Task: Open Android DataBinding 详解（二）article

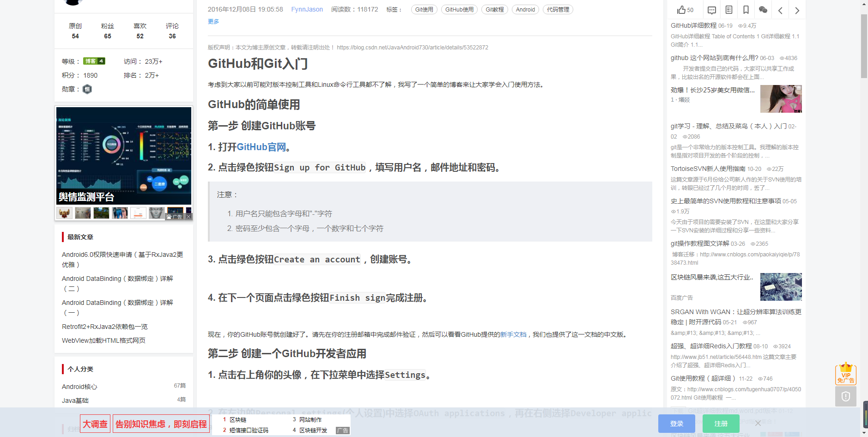Action: (x=117, y=284)
